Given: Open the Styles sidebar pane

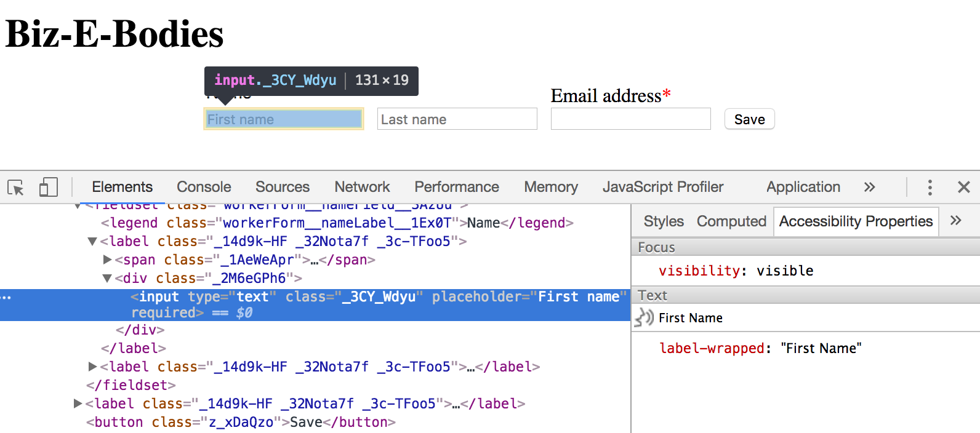Looking at the screenshot, I should (664, 221).
